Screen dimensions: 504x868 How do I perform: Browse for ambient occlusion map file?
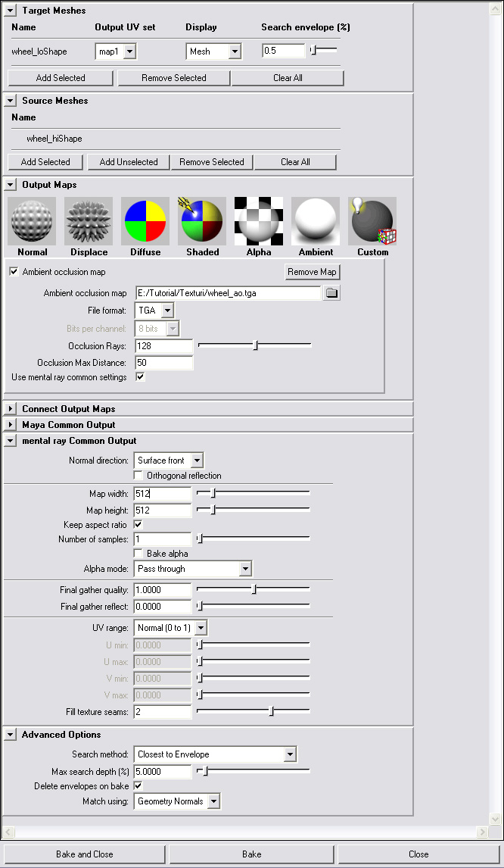331,293
